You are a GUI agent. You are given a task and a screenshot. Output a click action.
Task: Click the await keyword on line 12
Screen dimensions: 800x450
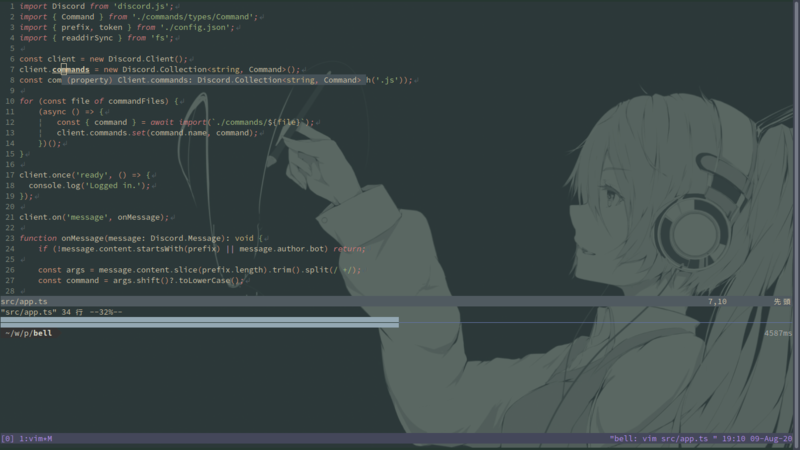click(162, 122)
